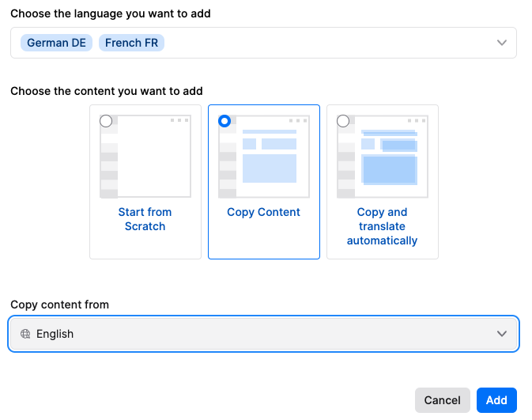Open the language selection dropdown arrow
The image size is (532, 420).
(x=501, y=43)
